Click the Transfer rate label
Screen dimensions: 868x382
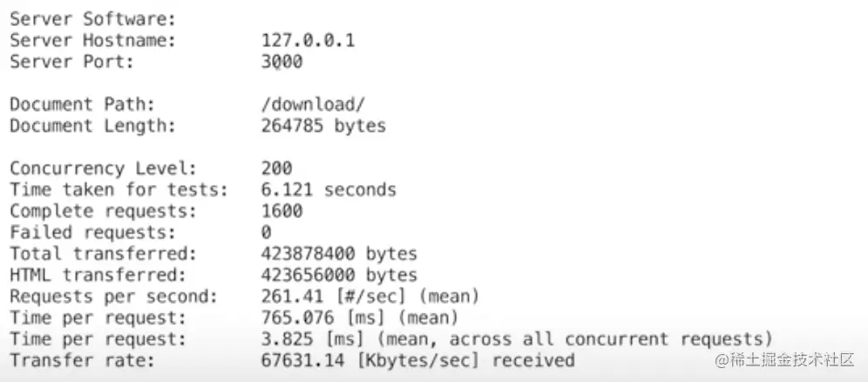83,360
